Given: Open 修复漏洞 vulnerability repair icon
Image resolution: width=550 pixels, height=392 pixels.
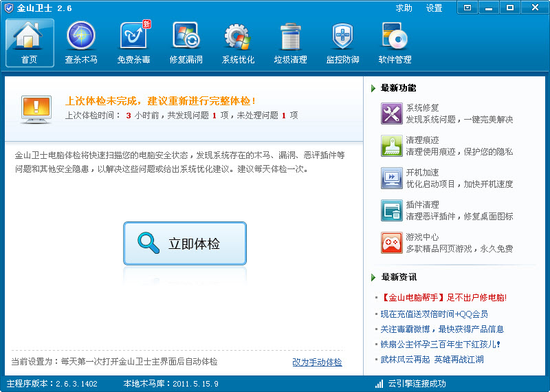Looking at the screenshot, I should point(186,36).
